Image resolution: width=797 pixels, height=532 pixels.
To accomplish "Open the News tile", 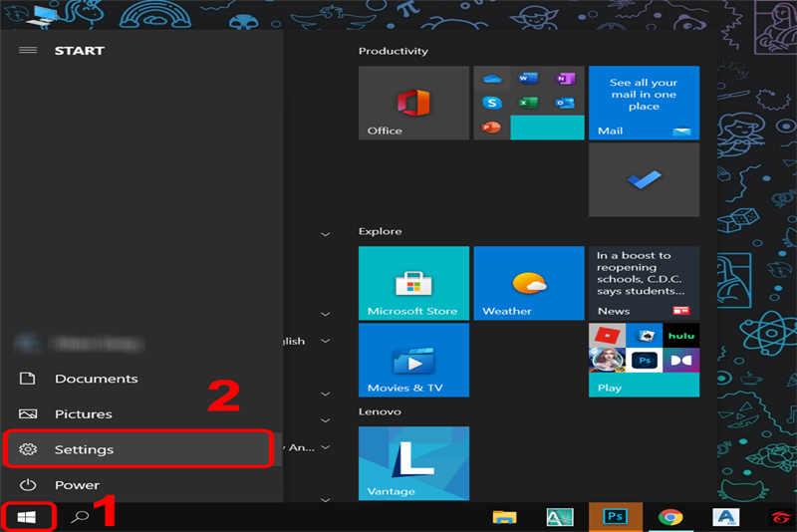I will click(x=644, y=283).
